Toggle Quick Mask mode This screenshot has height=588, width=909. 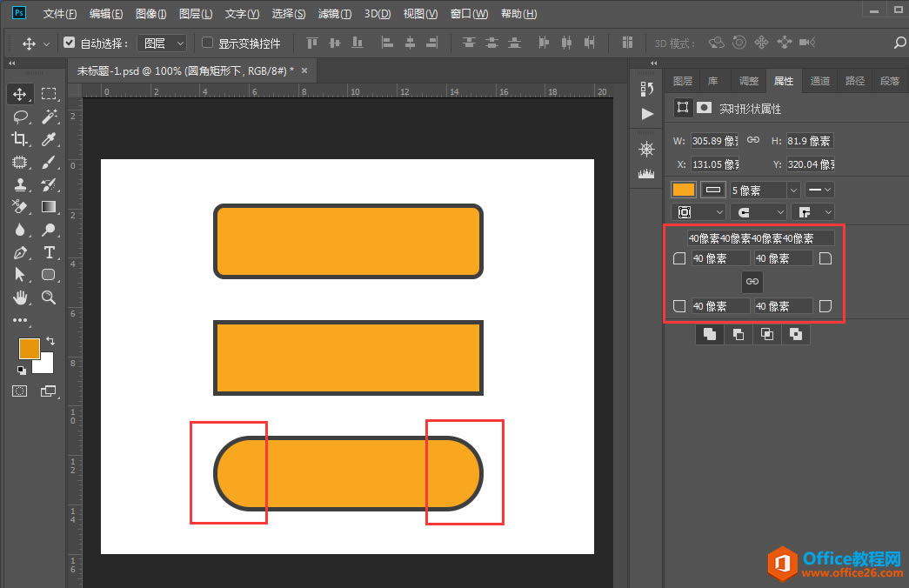(x=20, y=391)
